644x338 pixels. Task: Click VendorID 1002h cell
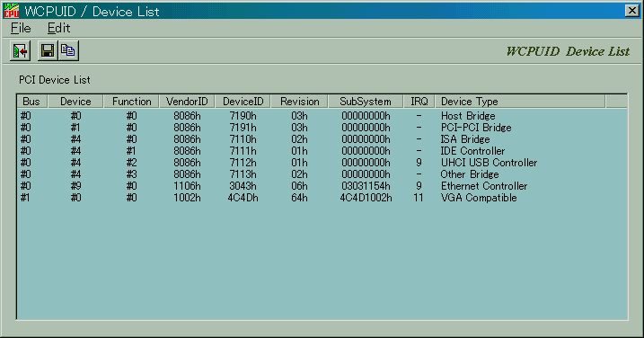[187, 198]
